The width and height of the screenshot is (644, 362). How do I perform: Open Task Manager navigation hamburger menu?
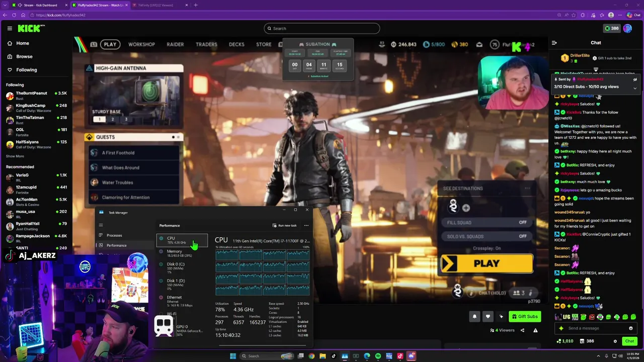tap(101, 225)
